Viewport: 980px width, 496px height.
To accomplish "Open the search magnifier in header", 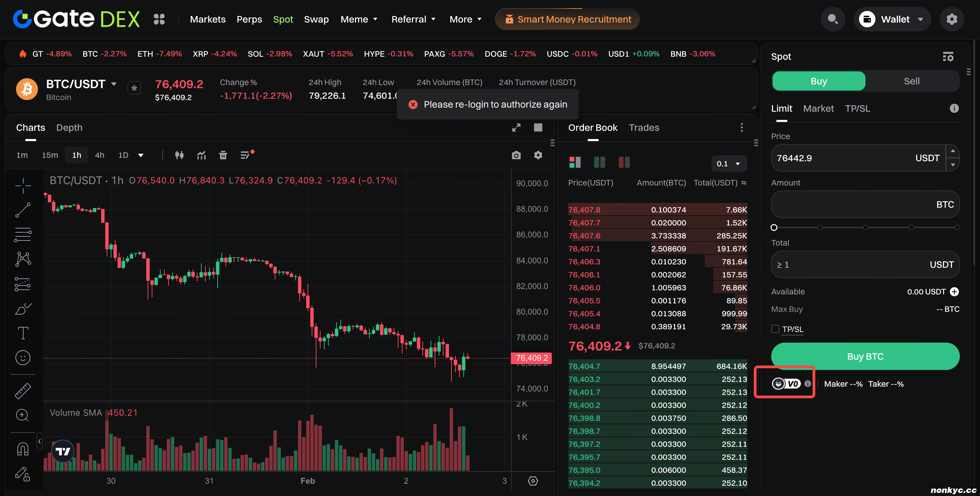I will click(833, 19).
